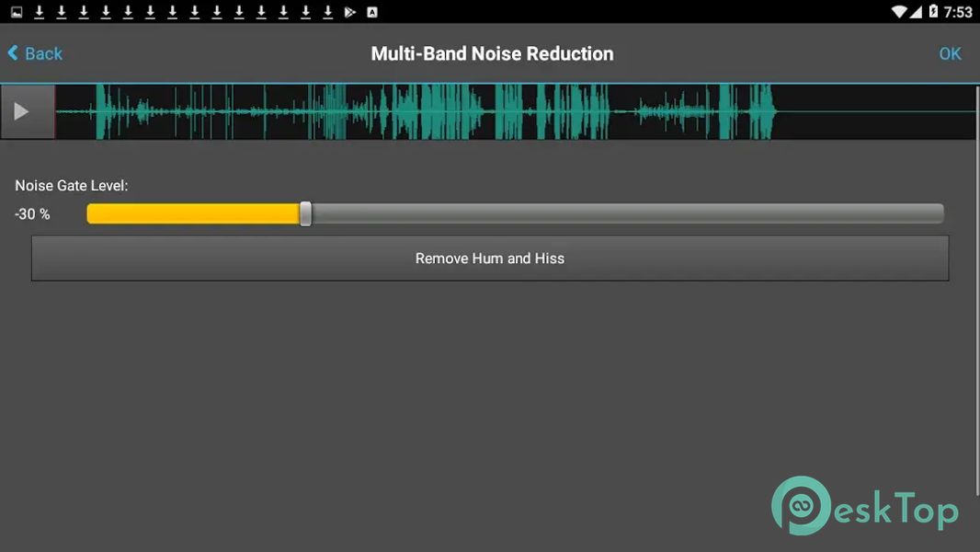
Task: Click the back chevron arrow icon
Action: click(13, 52)
